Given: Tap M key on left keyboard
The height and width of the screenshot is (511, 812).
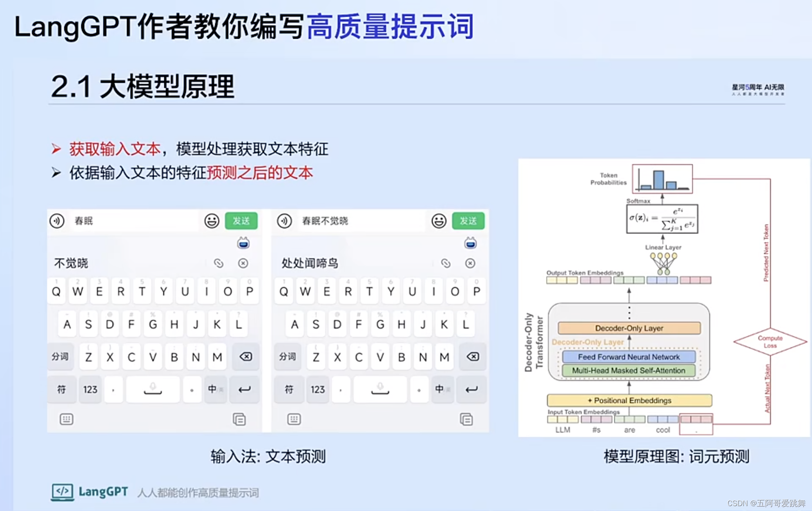Looking at the screenshot, I should click(x=217, y=357).
